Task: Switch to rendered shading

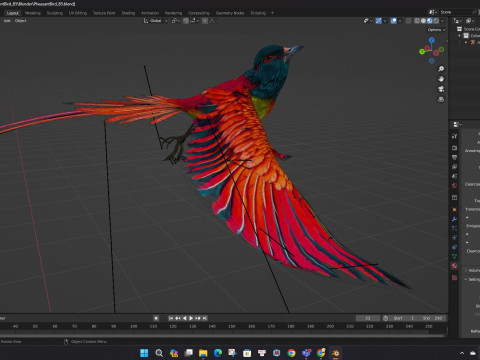Action: tap(436, 21)
